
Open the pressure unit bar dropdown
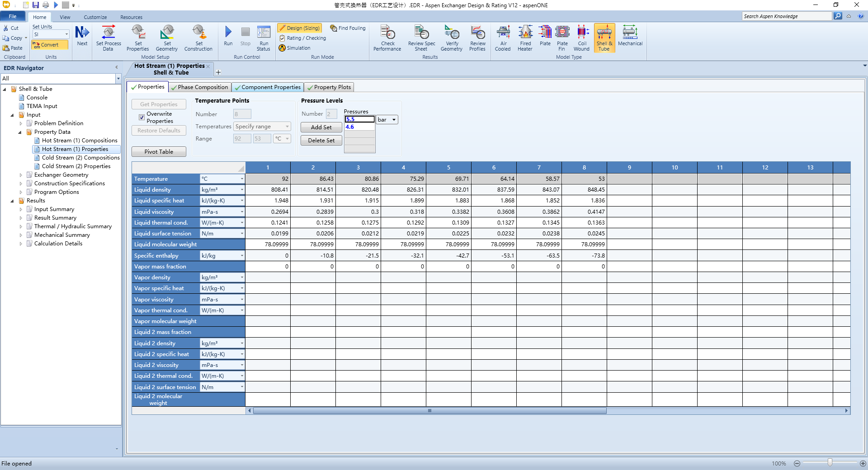click(x=387, y=120)
